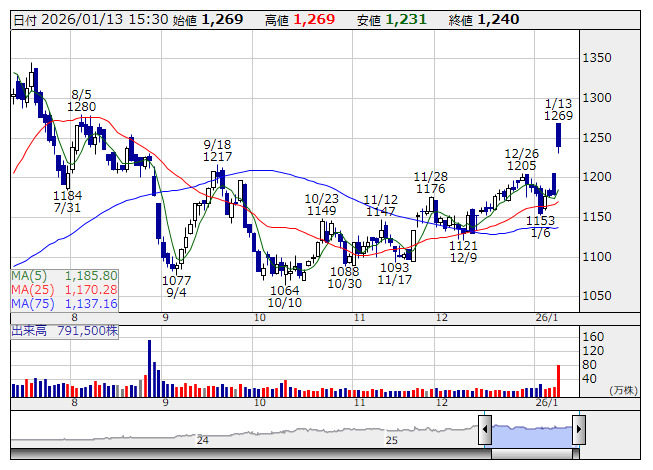Image resolution: width=653 pixels, height=470 pixels.
Task: Click the blue selected range in overview
Action: pos(532,436)
